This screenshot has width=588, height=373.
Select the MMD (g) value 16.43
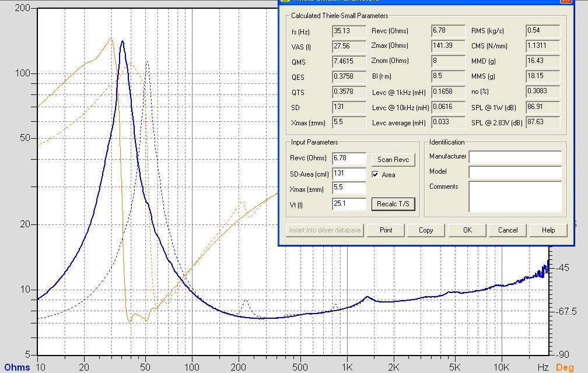(x=542, y=61)
